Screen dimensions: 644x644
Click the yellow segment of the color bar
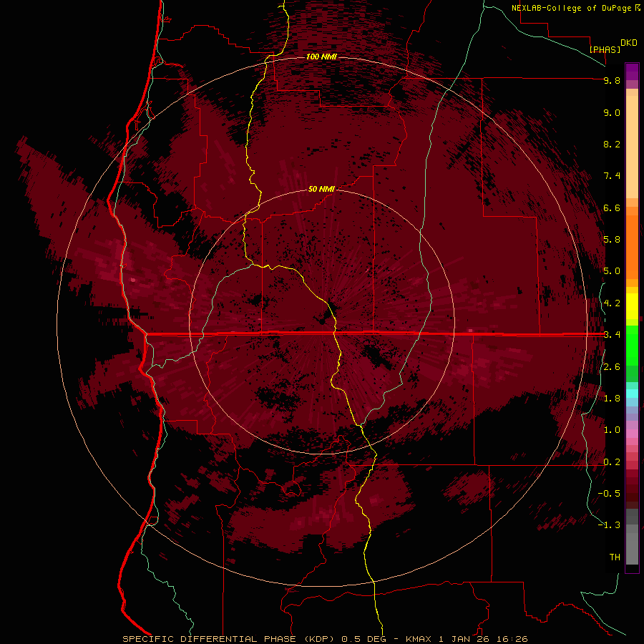[x=632, y=306]
